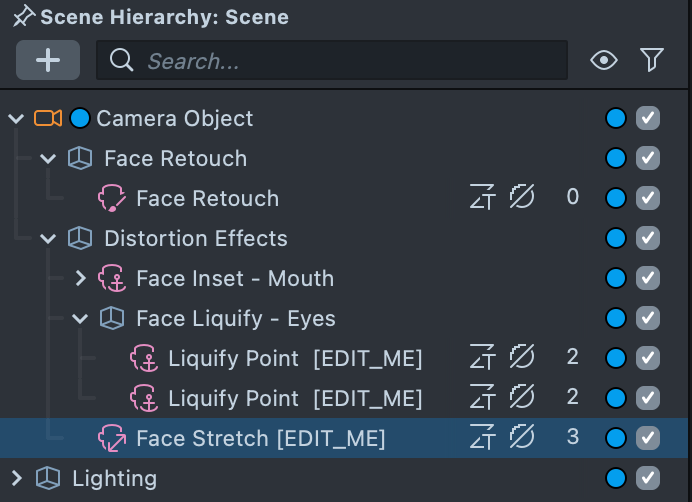Click the add object plus button
Image resolution: width=692 pixels, height=502 pixels.
(x=48, y=60)
